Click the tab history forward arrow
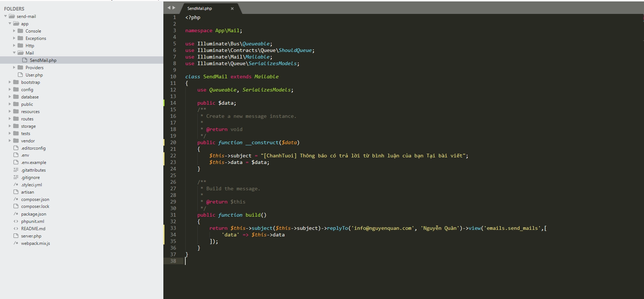 (x=174, y=8)
